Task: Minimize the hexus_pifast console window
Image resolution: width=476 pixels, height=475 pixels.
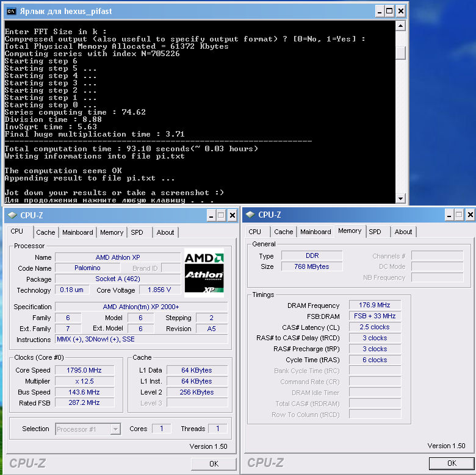Action: (380, 12)
